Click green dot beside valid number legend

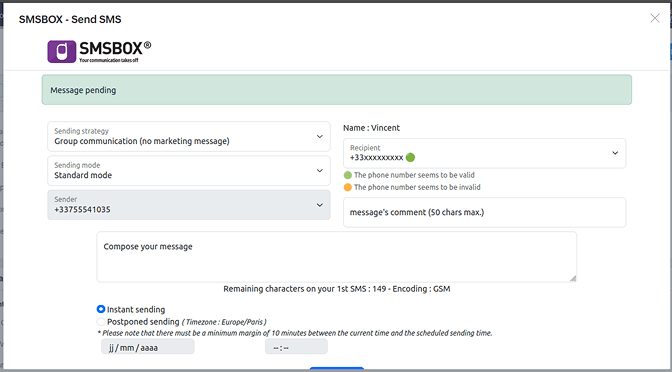348,175
